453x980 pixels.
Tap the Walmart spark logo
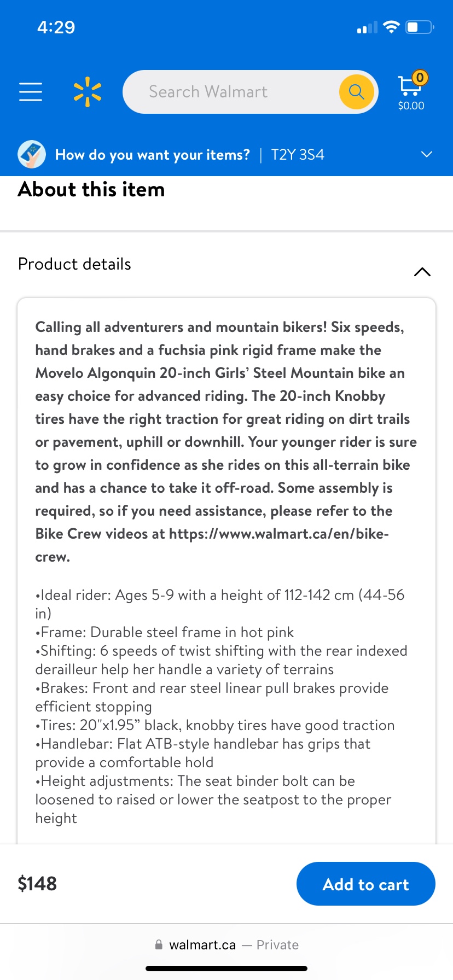pyautogui.click(x=88, y=92)
